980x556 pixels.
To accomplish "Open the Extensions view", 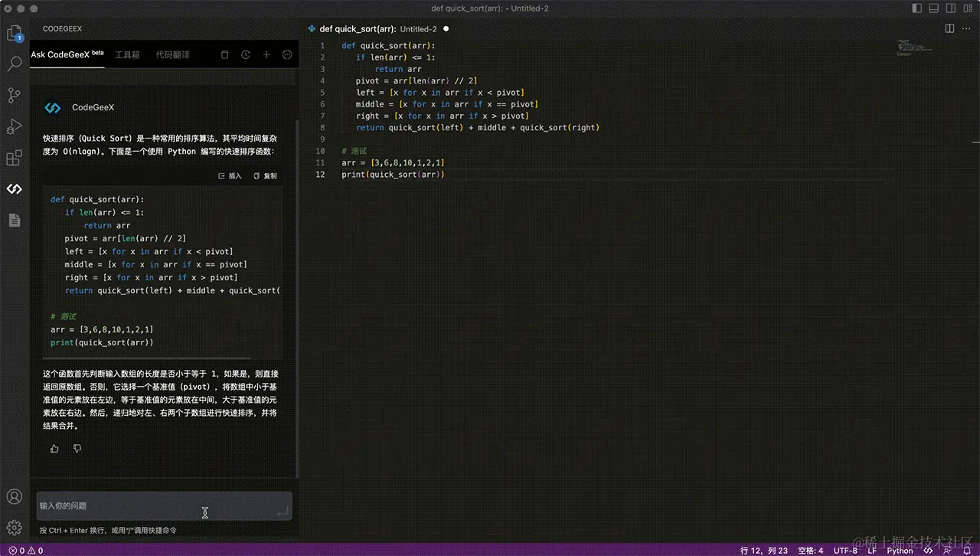I will [x=15, y=158].
